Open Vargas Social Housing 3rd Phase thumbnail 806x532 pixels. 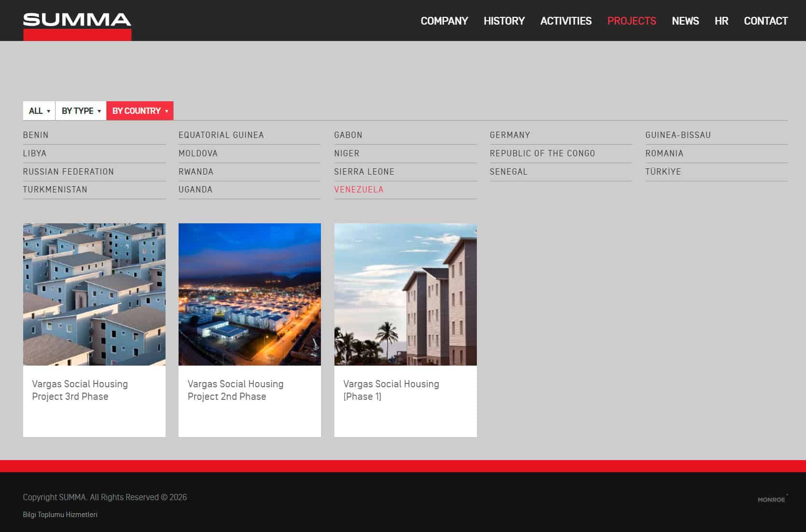(94, 294)
